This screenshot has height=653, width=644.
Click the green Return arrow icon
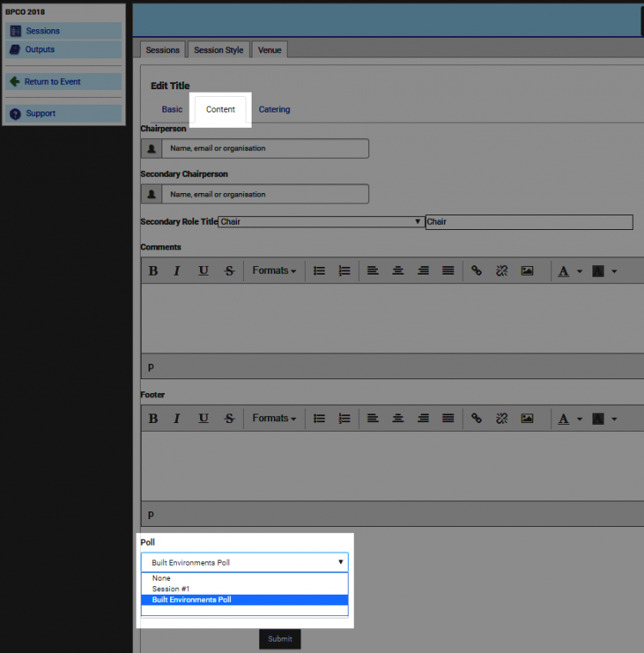tap(15, 82)
